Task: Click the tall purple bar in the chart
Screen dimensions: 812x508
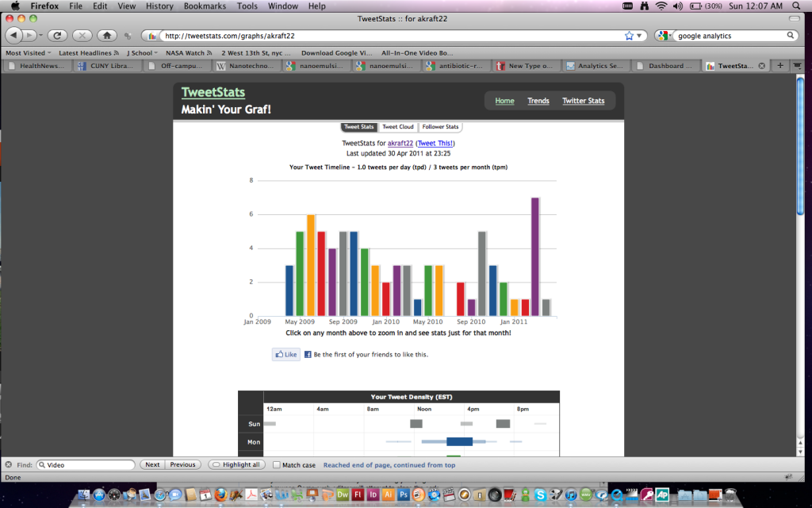Action: coord(535,256)
